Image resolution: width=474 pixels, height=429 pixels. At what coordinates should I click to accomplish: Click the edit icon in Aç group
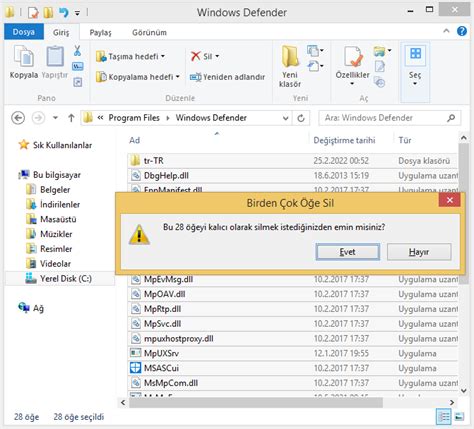(x=380, y=66)
